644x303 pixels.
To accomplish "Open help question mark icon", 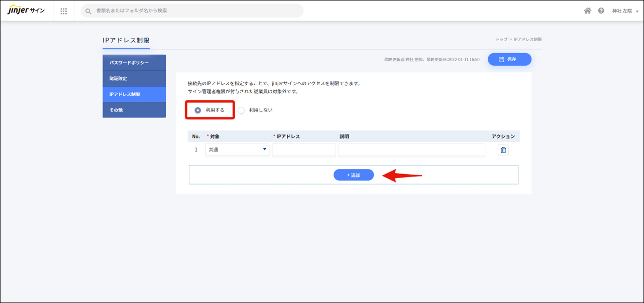I will (x=601, y=11).
